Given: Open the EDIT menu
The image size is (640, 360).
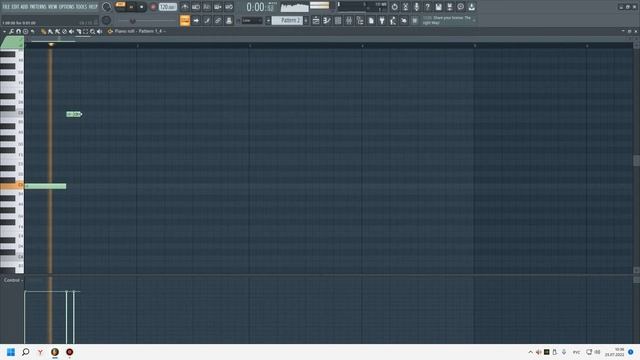Looking at the screenshot, I should [15, 7].
